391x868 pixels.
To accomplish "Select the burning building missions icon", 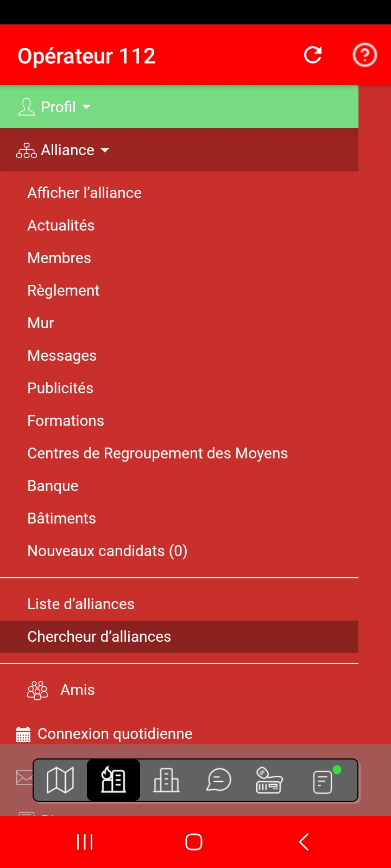I will click(x=113, y=781).
